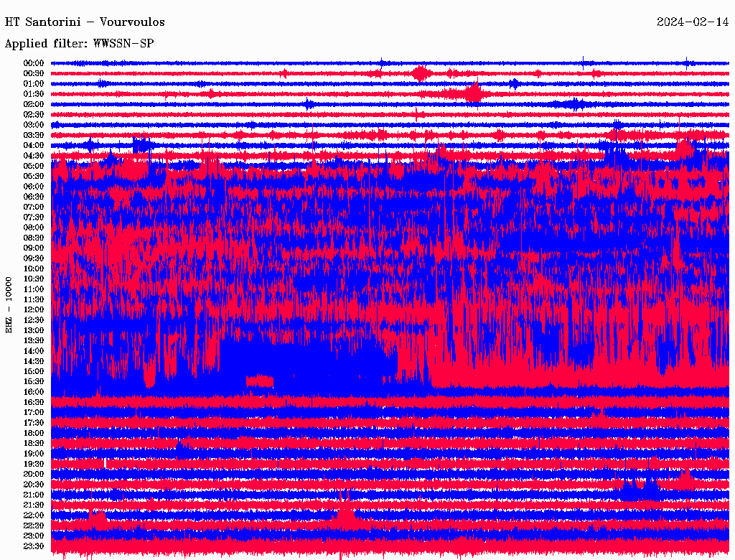735x560 pixels.
Task: Select the 11:30 time label
Action: (34, 299)
